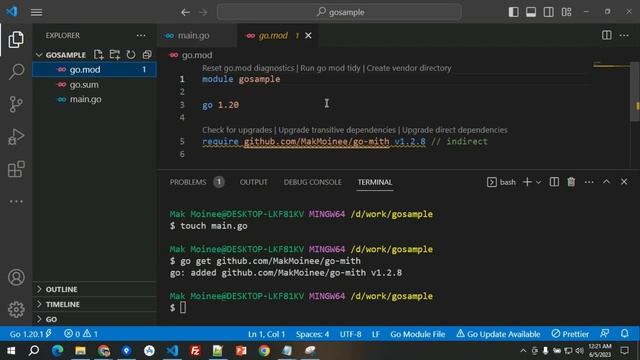Change the UTF-8 encoding status item

point(350,334)
